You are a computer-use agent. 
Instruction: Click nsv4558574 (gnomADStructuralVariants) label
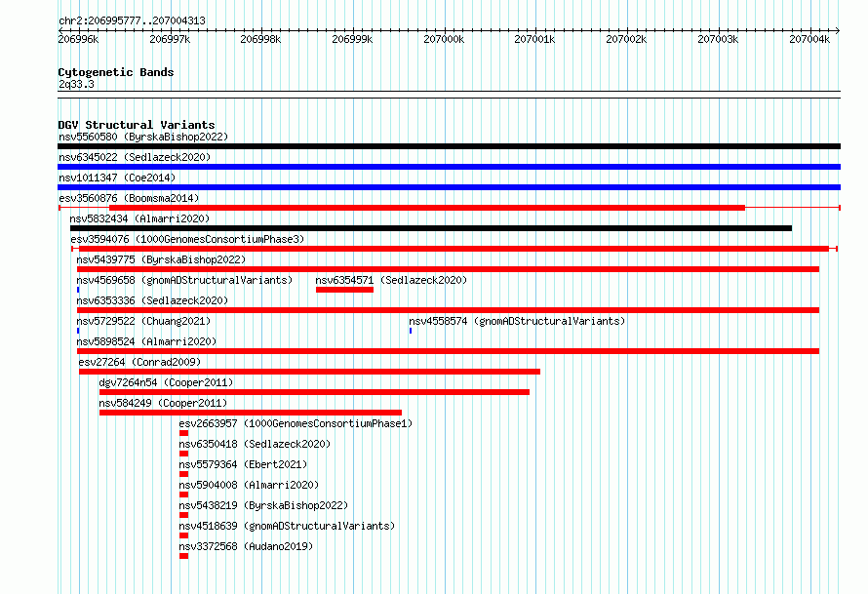pyautogui.click(x=517, y=321)
